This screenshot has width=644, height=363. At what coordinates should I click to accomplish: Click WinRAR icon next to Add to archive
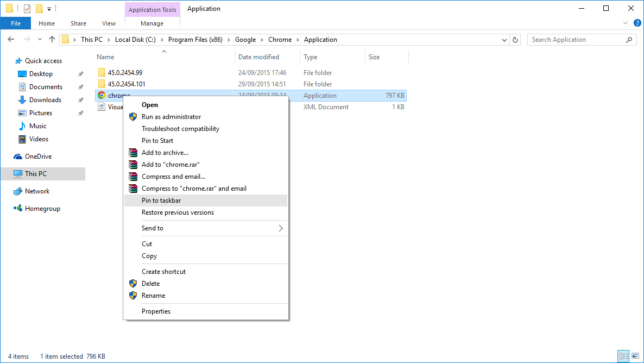[133, 153]
